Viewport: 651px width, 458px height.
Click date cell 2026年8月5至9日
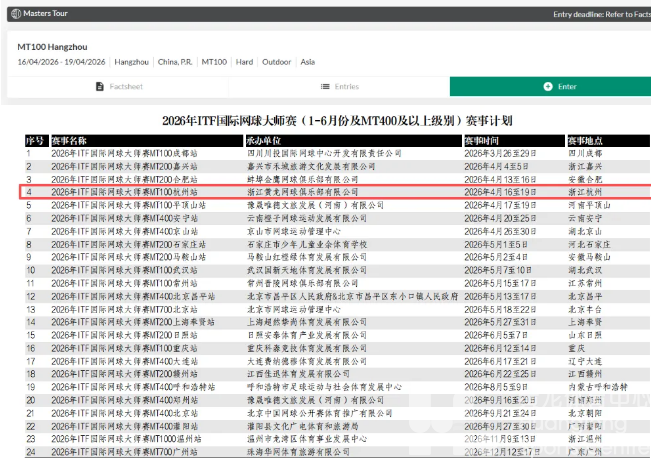tap(496, 387)
